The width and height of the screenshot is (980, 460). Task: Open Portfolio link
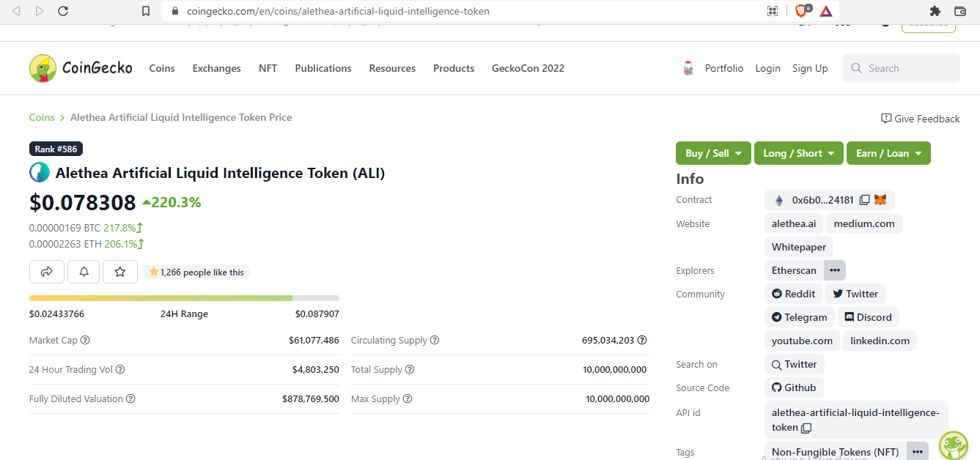(x=724, y=68)
